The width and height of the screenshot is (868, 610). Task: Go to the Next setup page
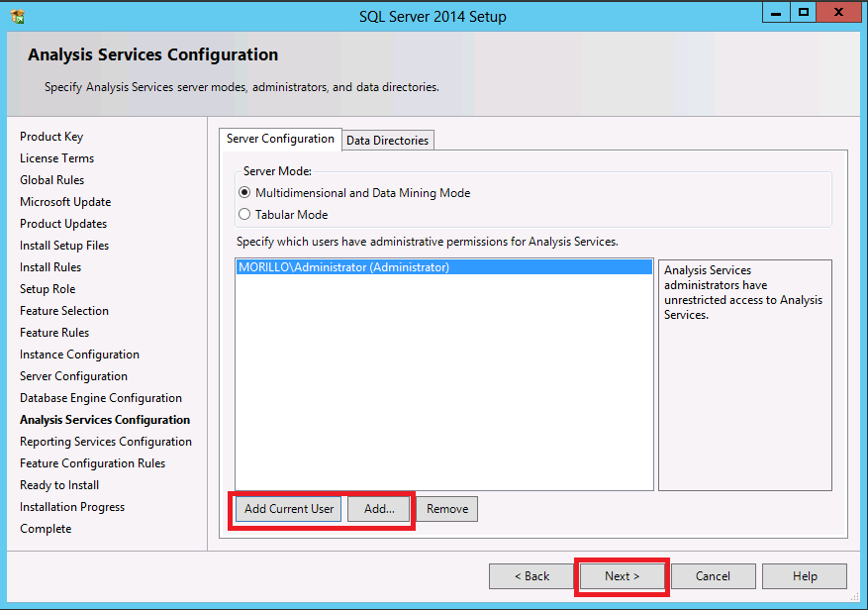pyautogui.click(x=623, y=576)
